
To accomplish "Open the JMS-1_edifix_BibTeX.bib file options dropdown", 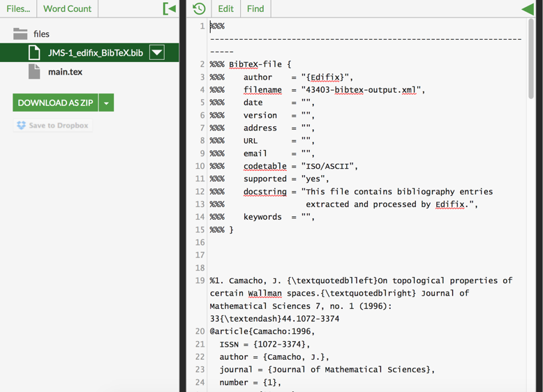I will pyautogui.click(x=157, y=52).
